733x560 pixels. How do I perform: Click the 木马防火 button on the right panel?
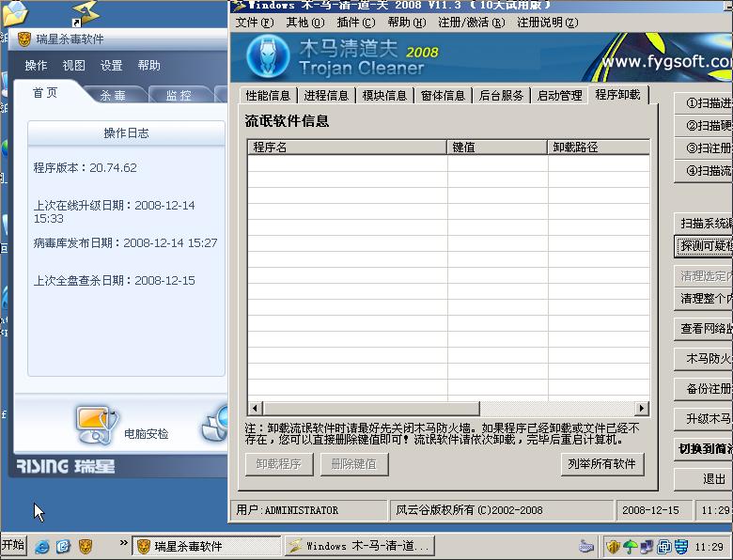(704, 359)
